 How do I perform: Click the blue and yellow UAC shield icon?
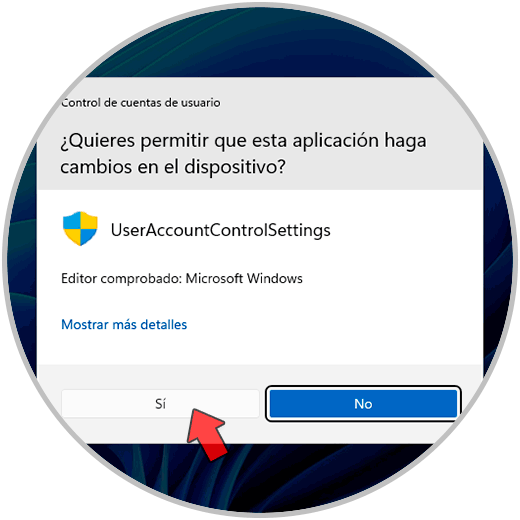(80, 229)
